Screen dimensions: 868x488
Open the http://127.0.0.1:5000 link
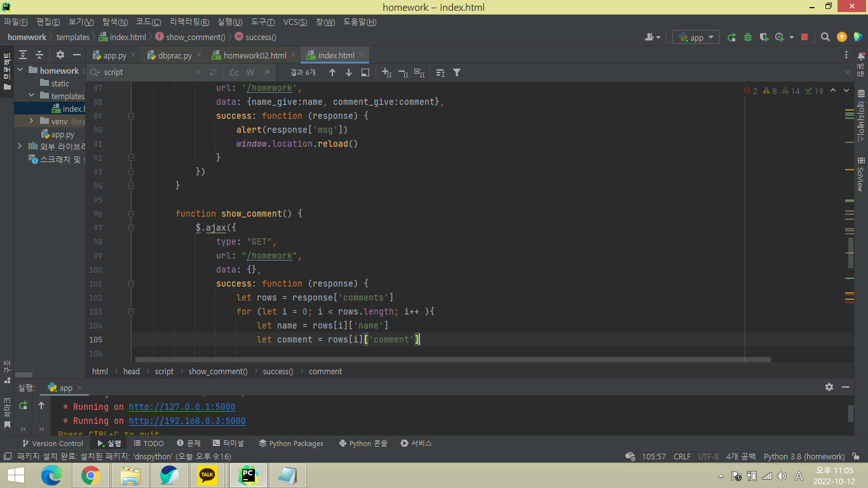(182, 407)
